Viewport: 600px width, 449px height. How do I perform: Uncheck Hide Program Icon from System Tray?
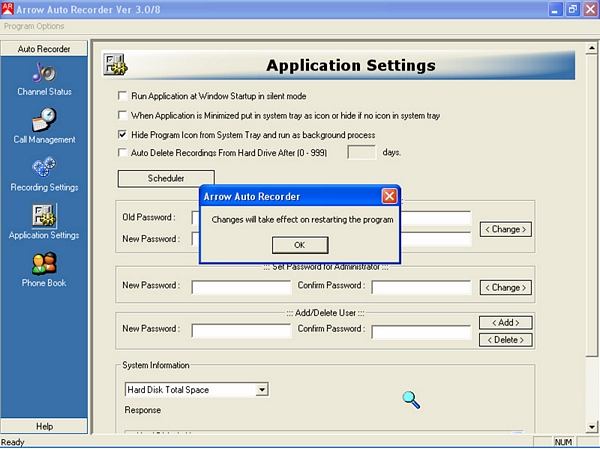[x=122, y=134]
